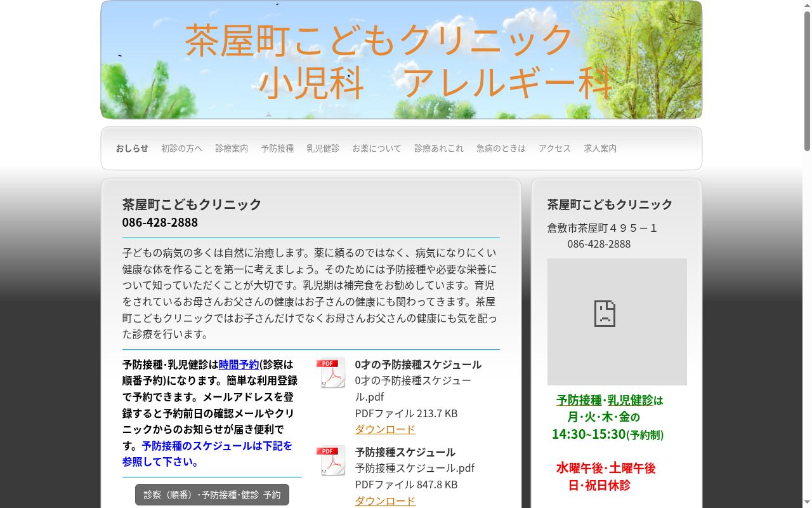Download the 847.8 KB schedule PDF

[385, 501]
